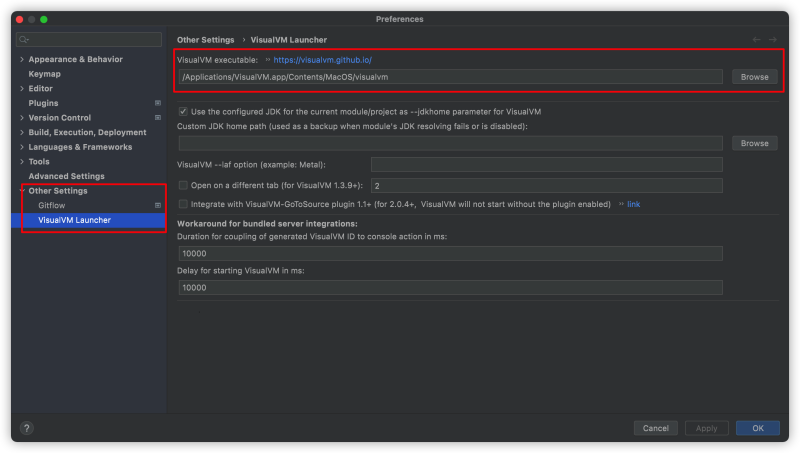This screenshot has height=453, width=800.
Task: Click the settings search magnifier icon
Action: coord(23,39)
